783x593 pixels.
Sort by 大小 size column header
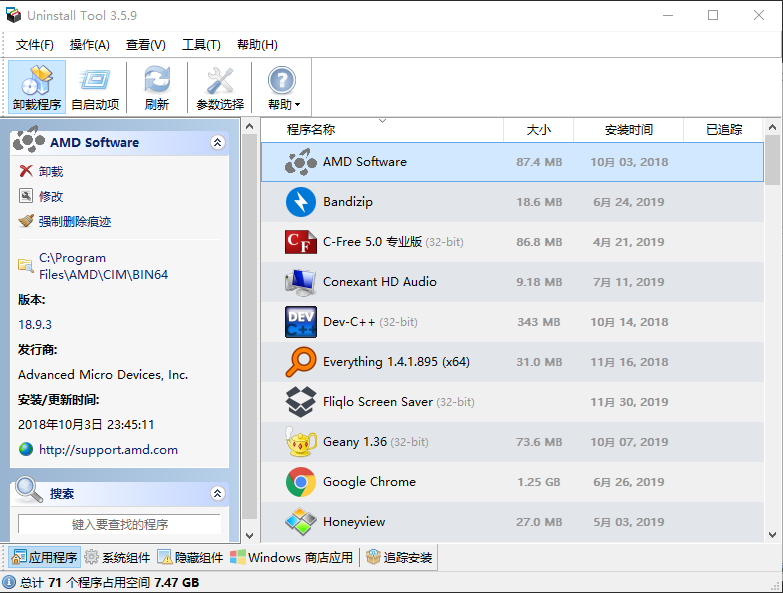pos(539,130)
